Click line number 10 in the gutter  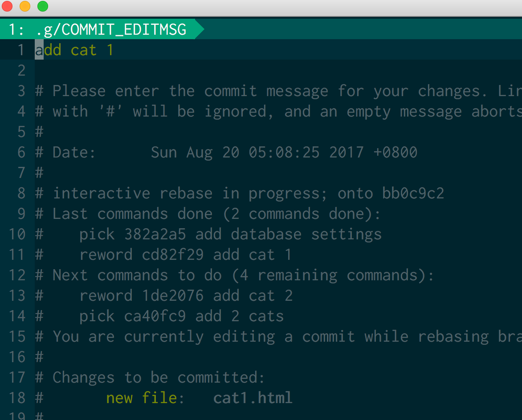pyautogui.click(x=17, y=234)
